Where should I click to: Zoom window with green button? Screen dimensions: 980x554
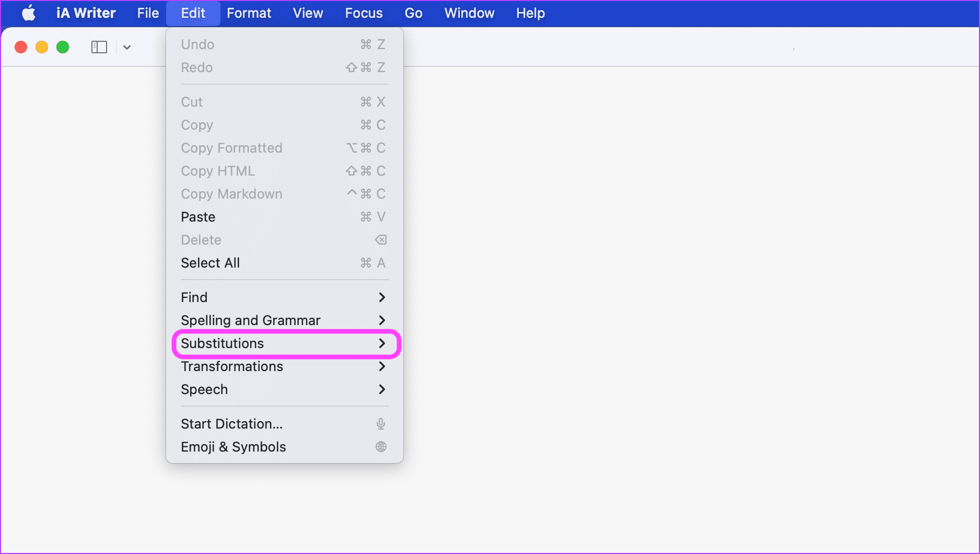63,47
